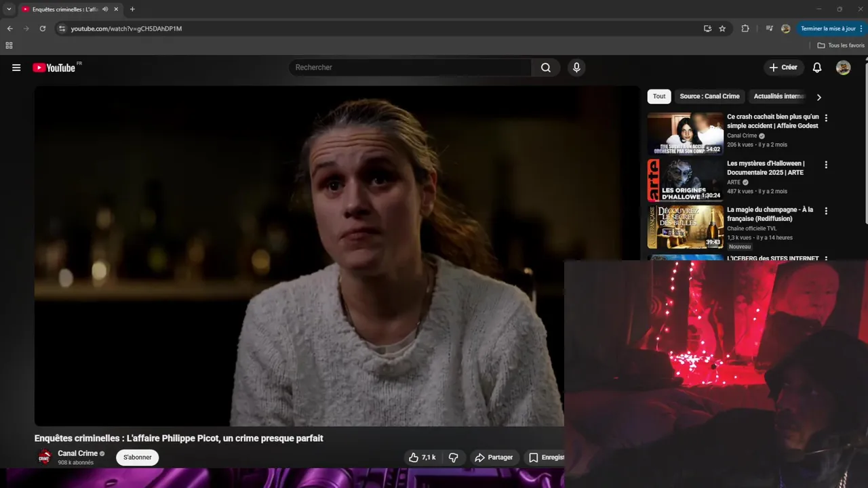Open title La magie du champagne
This screenshot has height=488, width=868.
click(x=770, y=214)
